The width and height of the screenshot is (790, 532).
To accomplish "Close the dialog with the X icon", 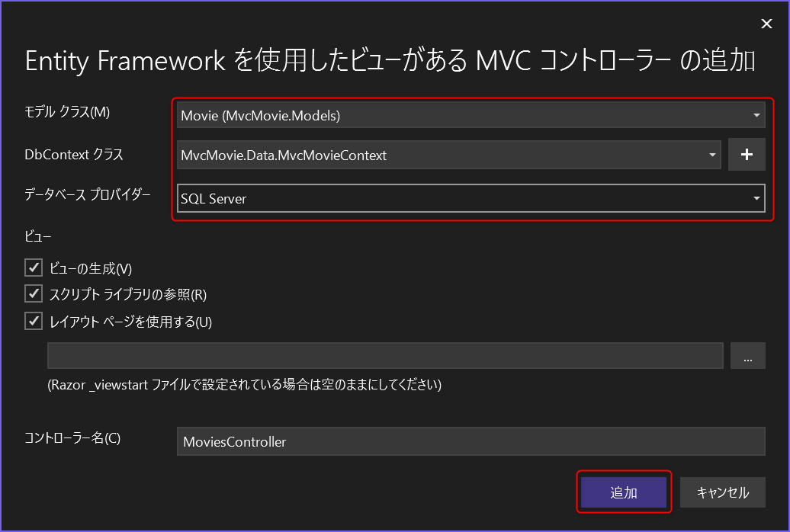I will pyautogui.click(x=766, y=23).
